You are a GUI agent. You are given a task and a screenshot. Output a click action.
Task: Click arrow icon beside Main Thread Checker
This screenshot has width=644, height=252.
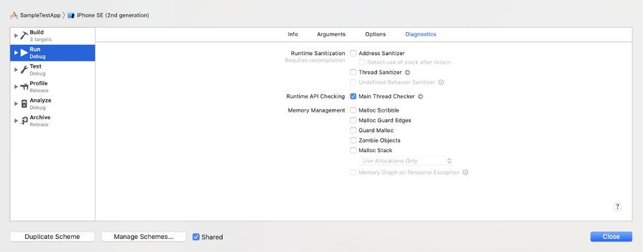point(421,97)
